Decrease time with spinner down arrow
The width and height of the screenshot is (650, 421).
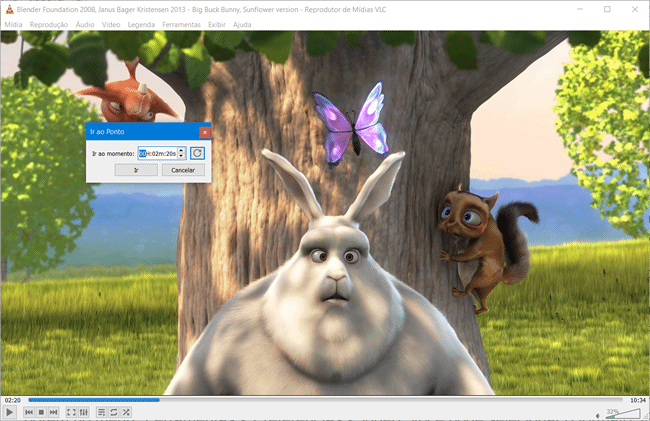182,156
